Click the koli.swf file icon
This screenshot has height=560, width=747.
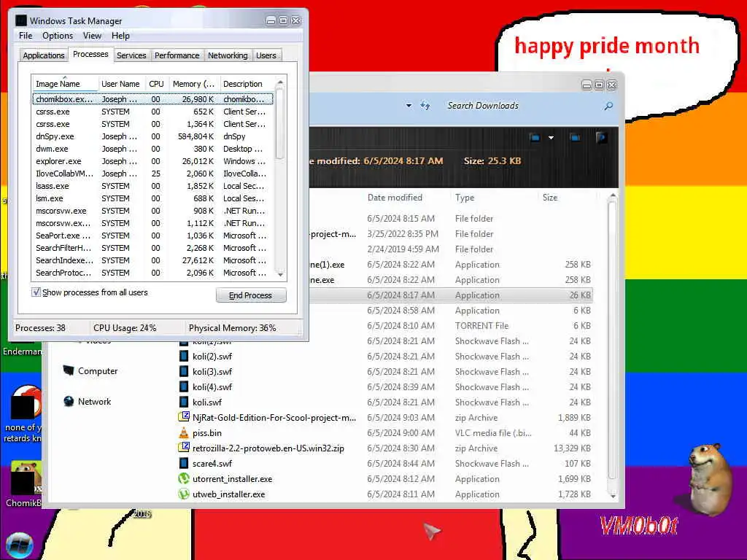pyautogui.click(x=183, y=402)
